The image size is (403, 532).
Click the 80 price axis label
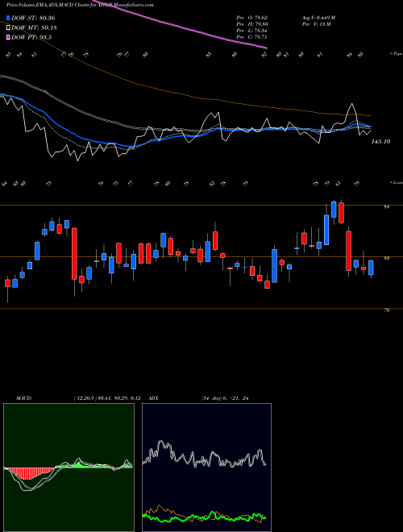tap(386, 258)
